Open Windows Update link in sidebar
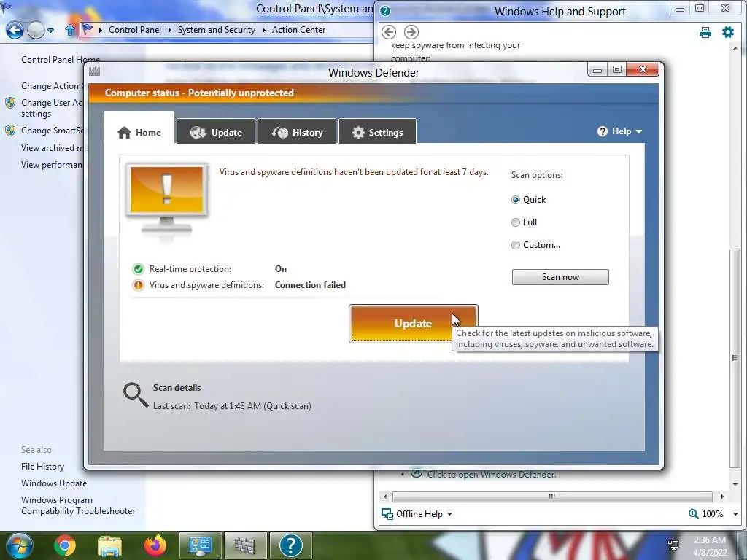747x560 pixels. point(54,483)
